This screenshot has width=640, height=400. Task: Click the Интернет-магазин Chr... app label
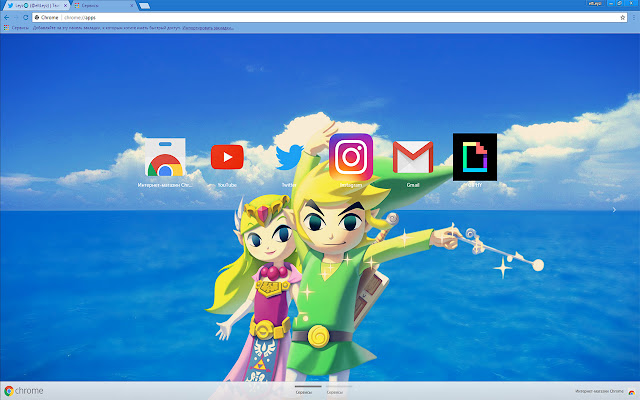click(164, 185)
